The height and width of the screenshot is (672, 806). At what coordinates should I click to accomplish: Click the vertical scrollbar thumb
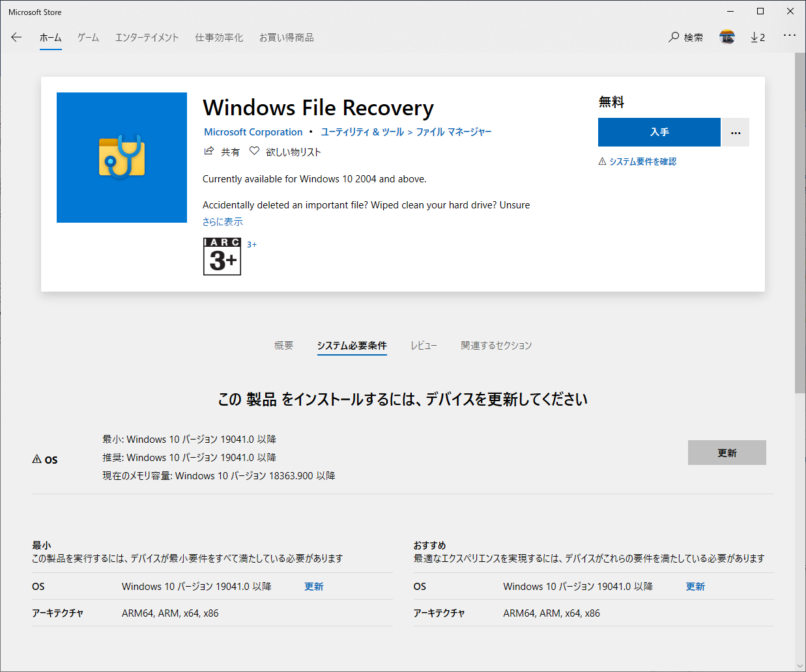[800, 221]
